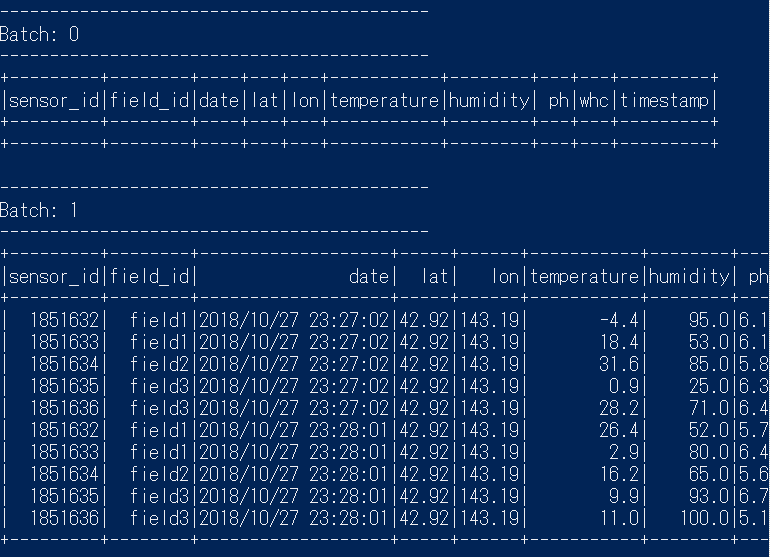770x557 pixels.
Task: Click the timestamp column header
Action: tap(664, 100)
